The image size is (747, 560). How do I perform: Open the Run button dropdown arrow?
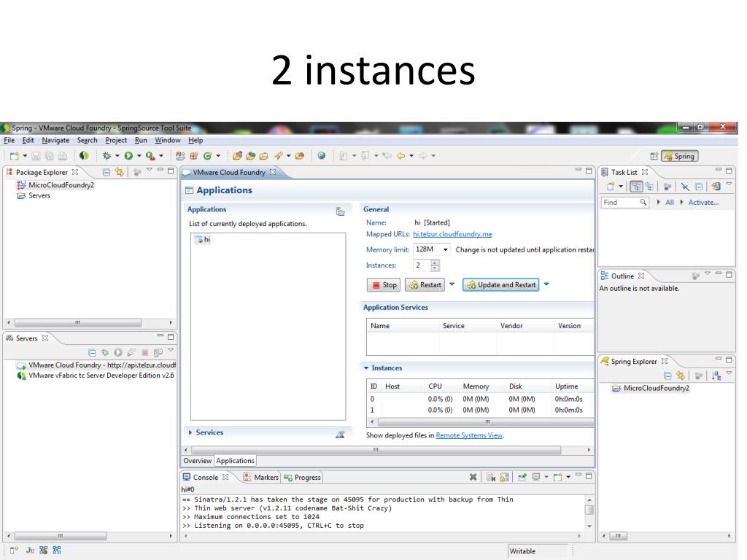pyautogui.click(x=139, y=156)
